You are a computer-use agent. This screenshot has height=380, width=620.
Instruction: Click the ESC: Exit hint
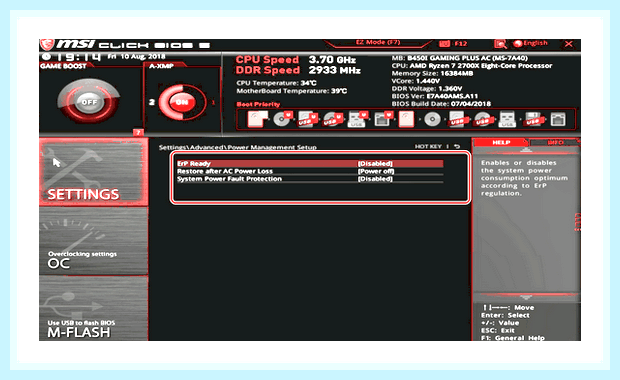(x=498, y=331)
